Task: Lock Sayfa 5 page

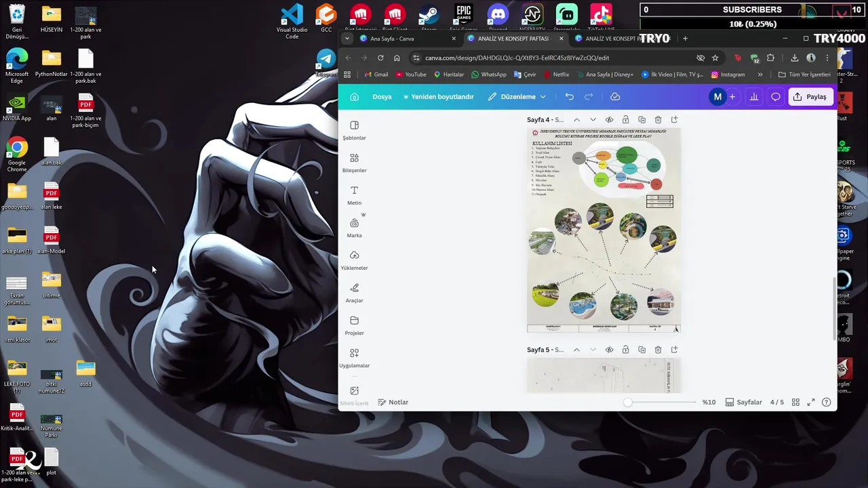Action: pos(625,350)
